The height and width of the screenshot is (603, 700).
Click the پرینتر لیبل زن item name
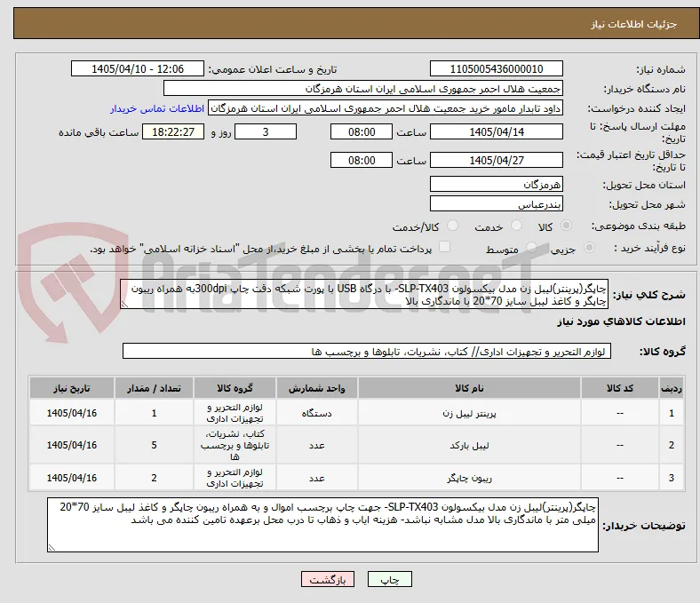pyautogui.click(x=469, y=413)
